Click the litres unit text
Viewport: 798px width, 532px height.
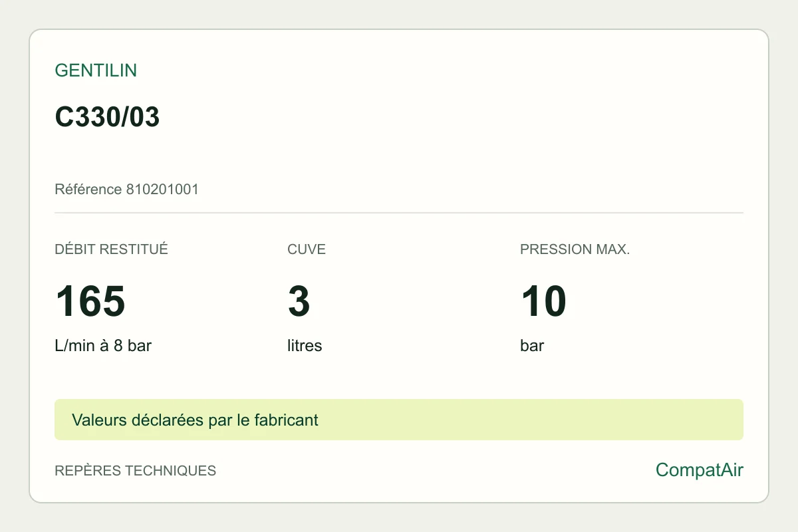pos(305,346)
